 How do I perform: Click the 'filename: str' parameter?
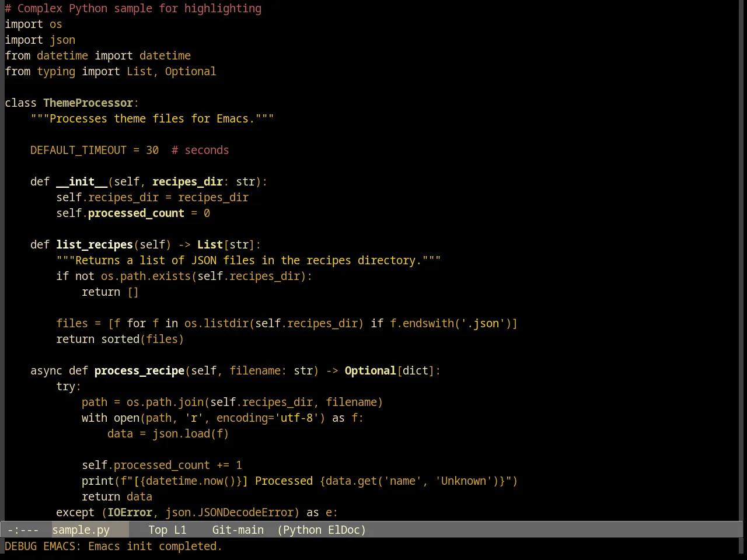[271, 370]
